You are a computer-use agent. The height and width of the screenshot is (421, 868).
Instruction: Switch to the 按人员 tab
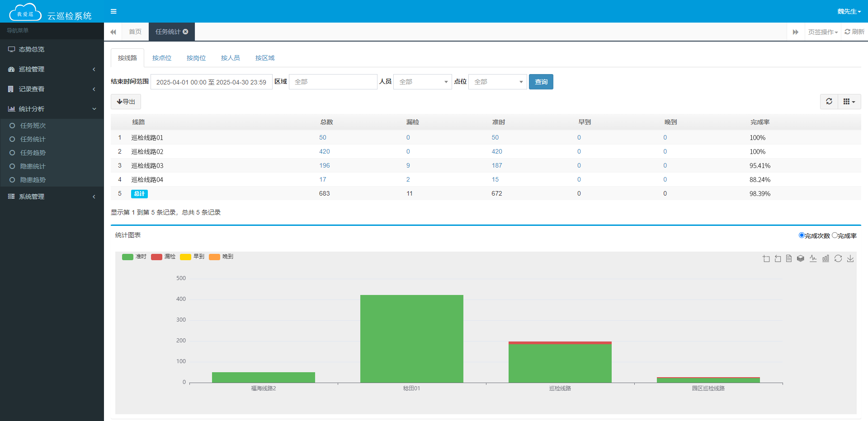point(231,58)
